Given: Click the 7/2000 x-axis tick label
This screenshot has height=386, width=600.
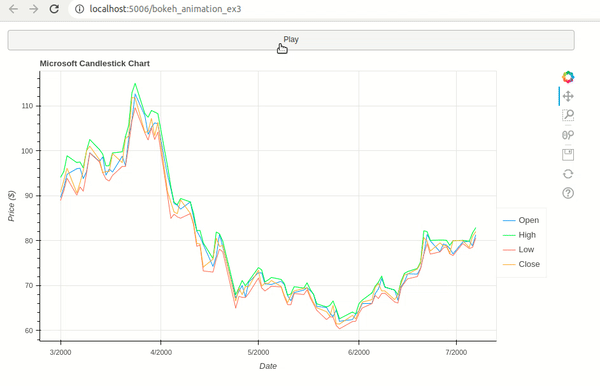Looking at the screenshot, I should [x=456, y=352].
